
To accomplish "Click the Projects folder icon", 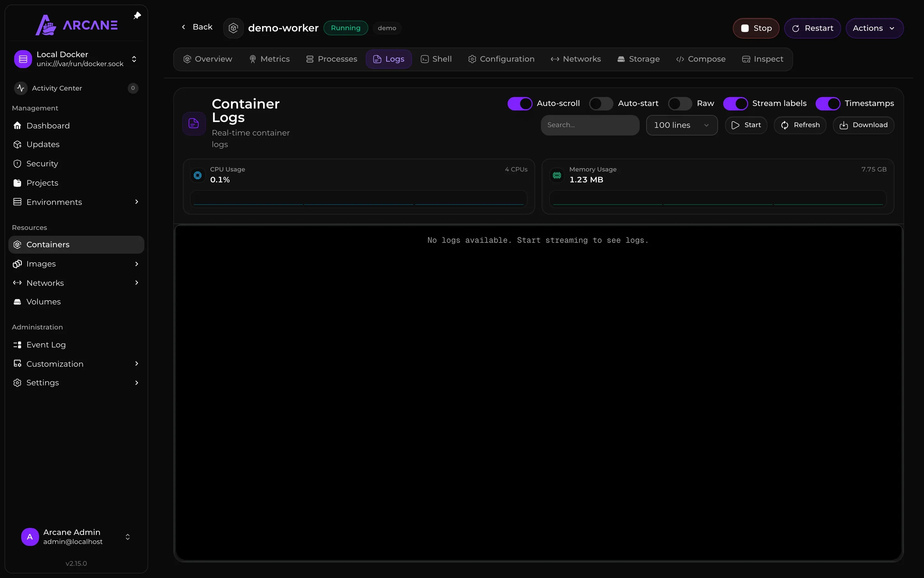I will pos(17,183).
